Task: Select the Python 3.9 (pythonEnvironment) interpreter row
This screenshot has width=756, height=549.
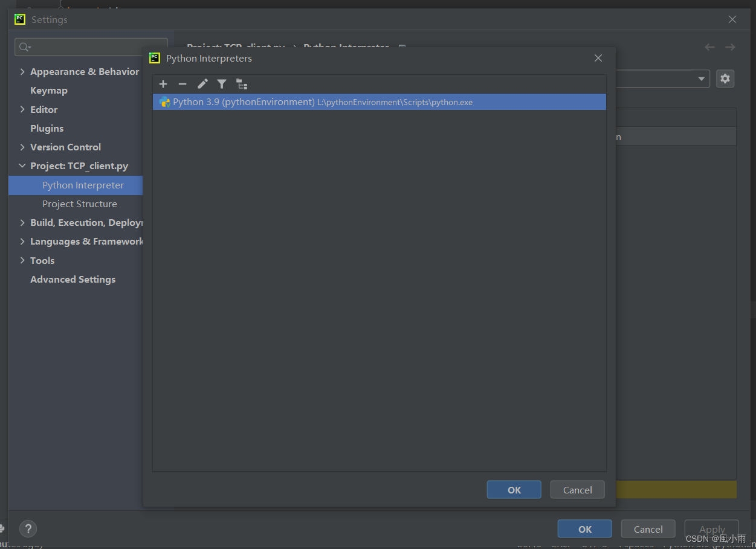Action: (x=380, y=102)
